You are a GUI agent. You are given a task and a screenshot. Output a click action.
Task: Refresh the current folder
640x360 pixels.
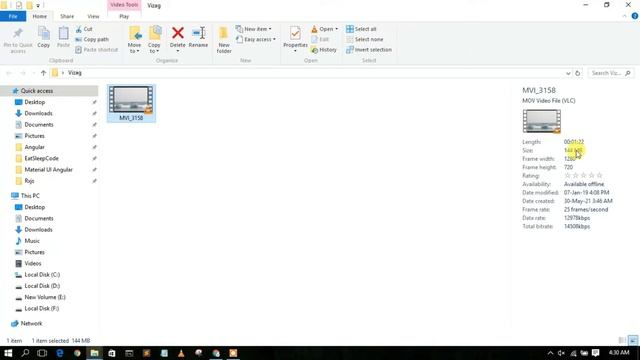(578, 73)
